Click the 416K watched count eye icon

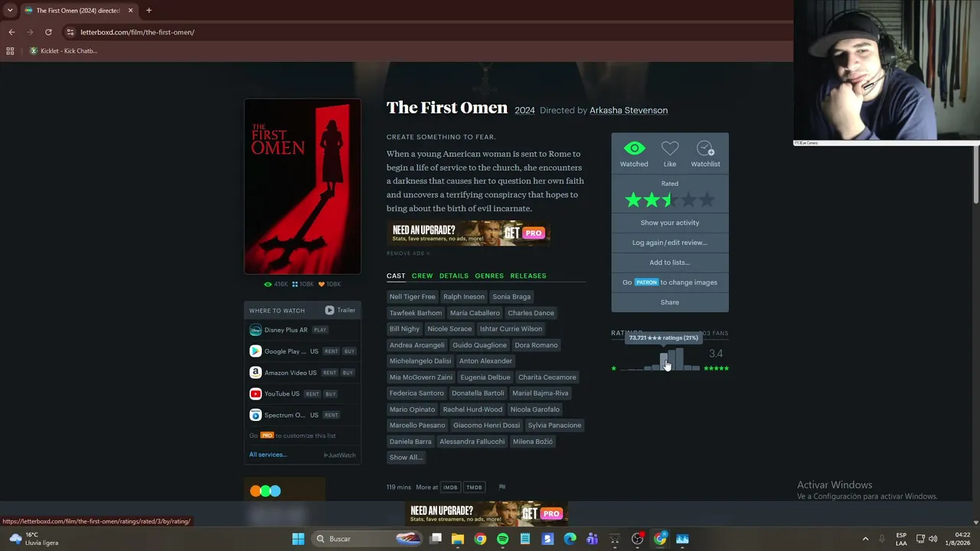(268, 284)
